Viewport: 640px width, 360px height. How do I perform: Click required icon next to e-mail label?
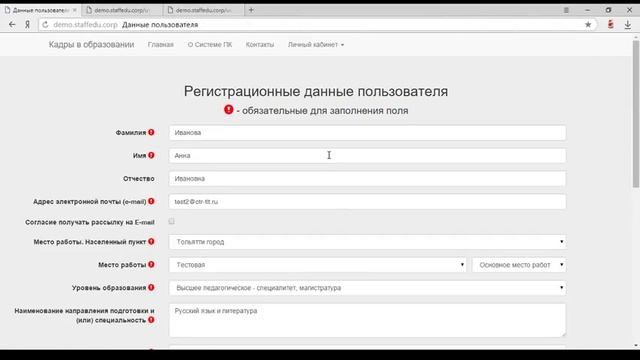151,201
